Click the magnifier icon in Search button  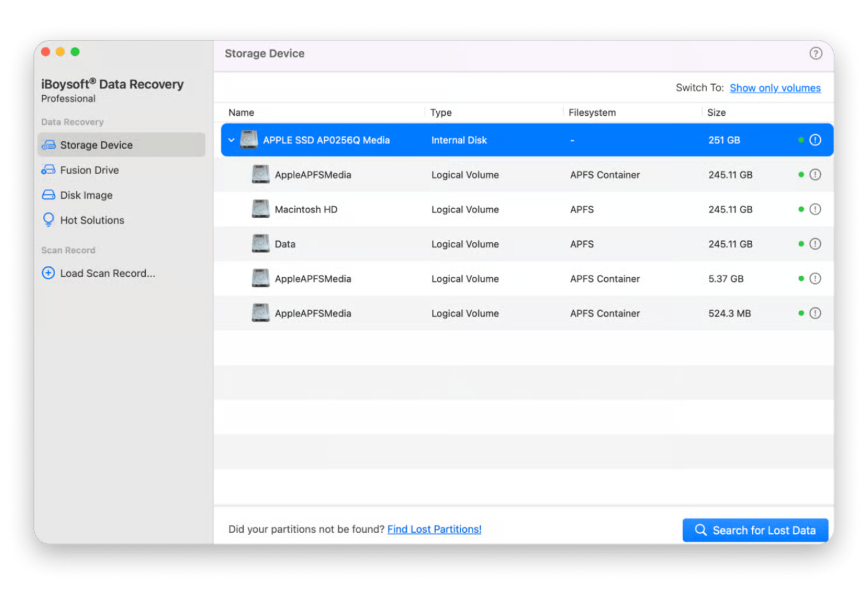701,530
